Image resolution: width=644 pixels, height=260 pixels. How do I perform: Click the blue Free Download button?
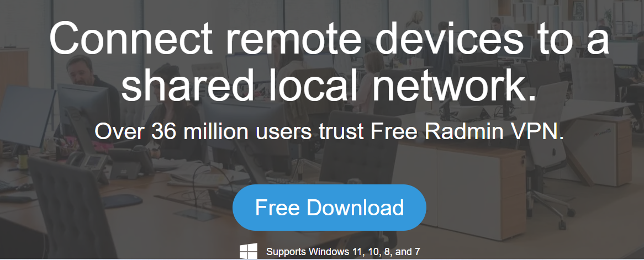[x=329, y=208]
